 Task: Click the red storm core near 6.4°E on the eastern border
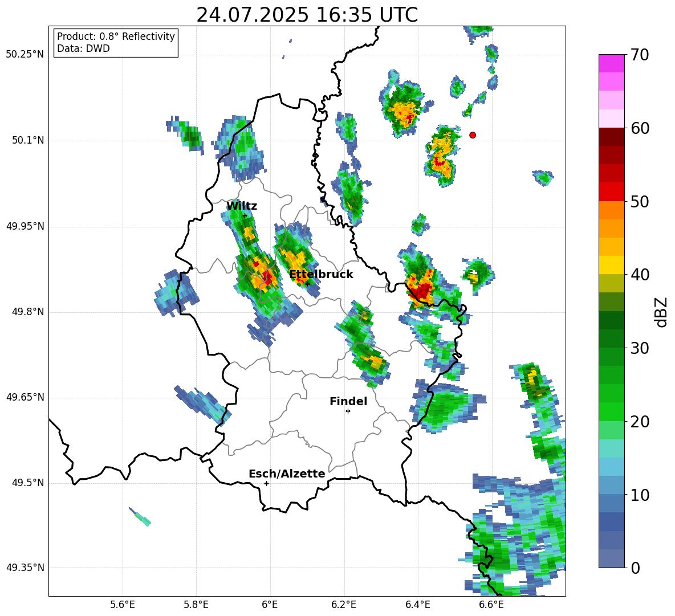pos(422,293)
